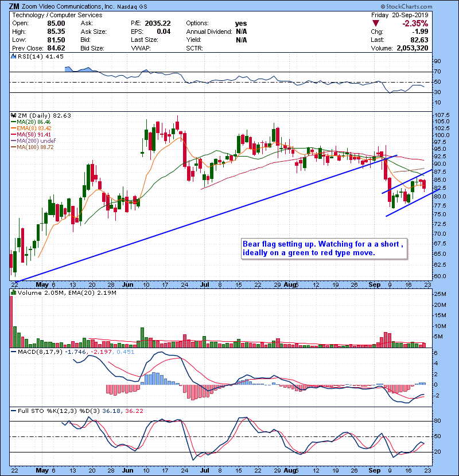Click the RSI(14) area-chart icon

click(x=13, y=56)
